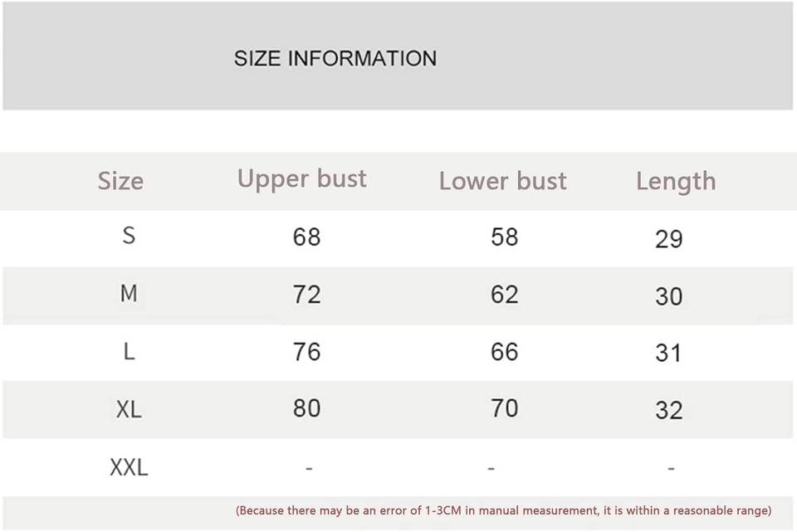The image size is (797, 532).
Task: Click the Lower bust column header
Action: tap(502, 181)
